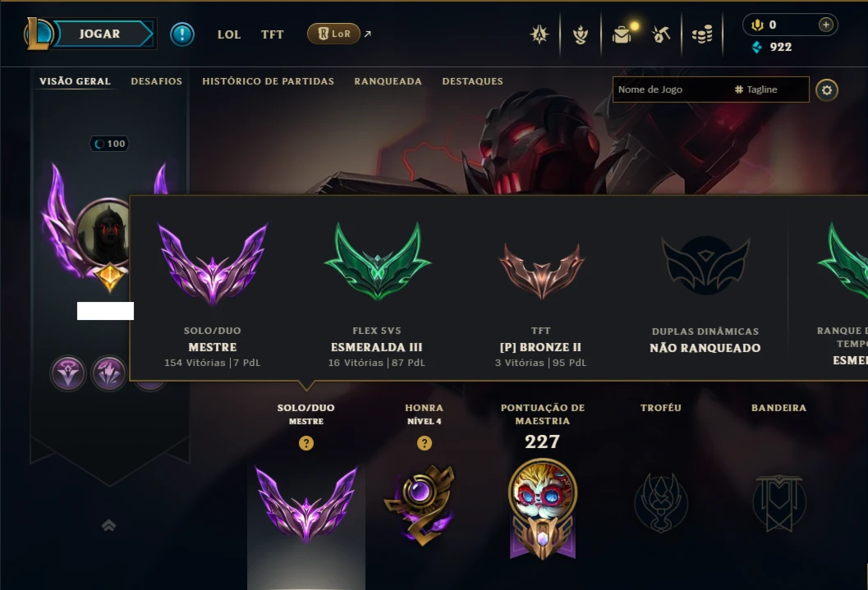Select the RANQUEADA tab
Screen dimensions: 868x590
pos(388,81)
